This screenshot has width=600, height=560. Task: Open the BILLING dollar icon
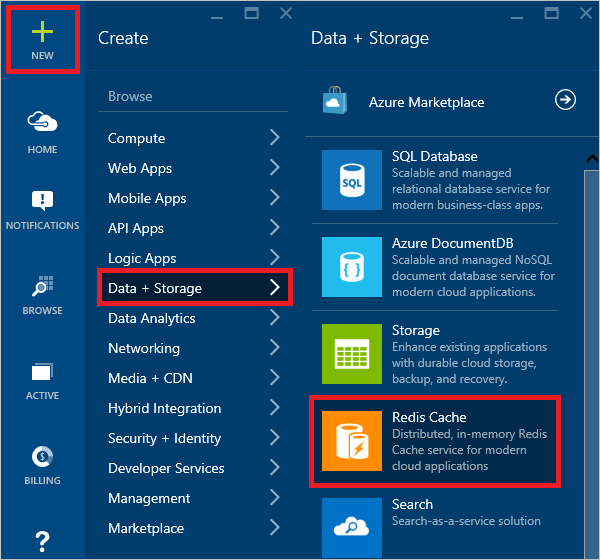(x=42, y=457)
